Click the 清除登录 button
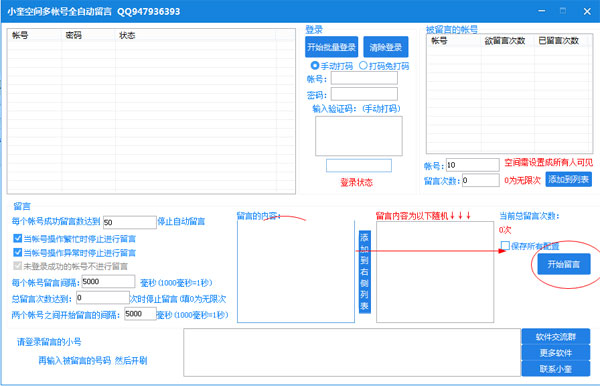Image resolution: width=600 pixels, height=386 pixels. coord(385,47)
